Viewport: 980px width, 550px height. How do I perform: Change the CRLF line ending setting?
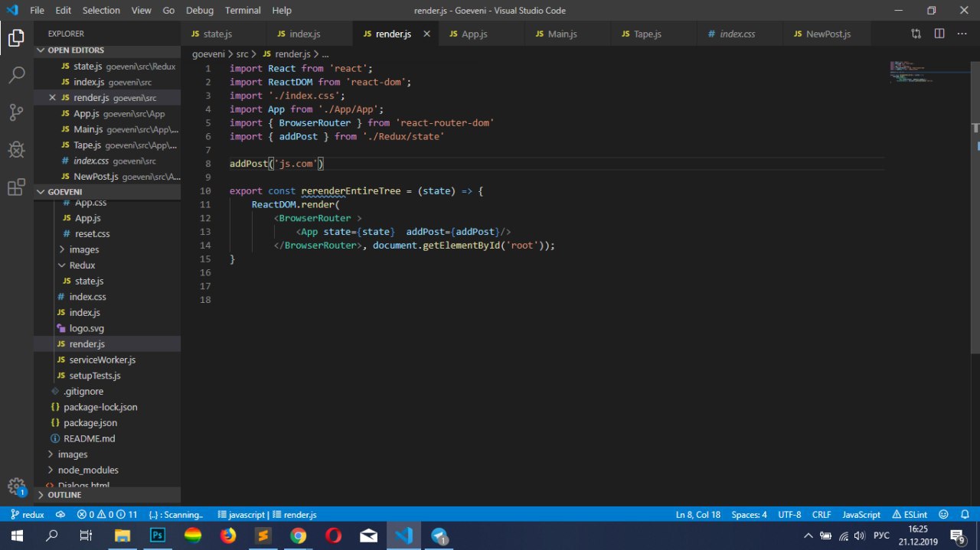pos(821,515)
